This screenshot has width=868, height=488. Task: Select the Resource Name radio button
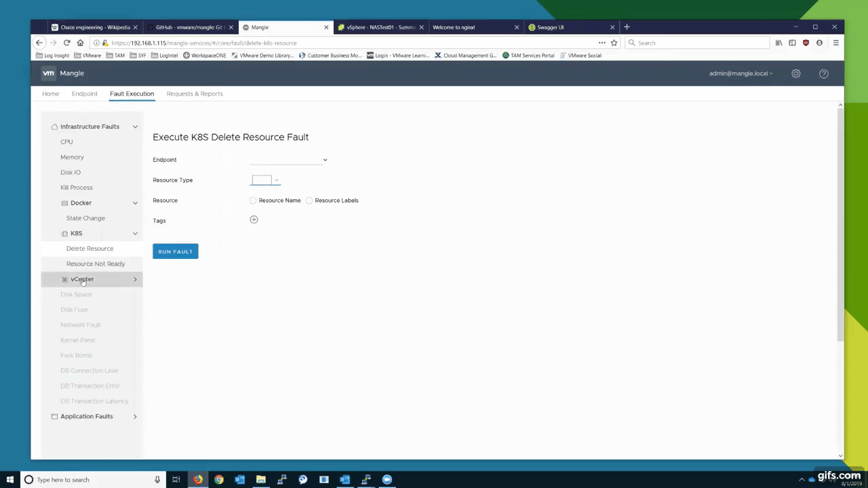(x=252, y=200)
